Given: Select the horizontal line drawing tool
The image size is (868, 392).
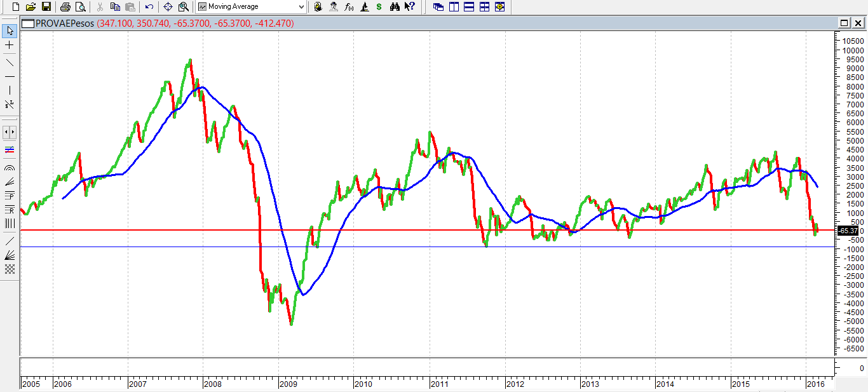Looking at the screenshot, I should coord(10,76).
